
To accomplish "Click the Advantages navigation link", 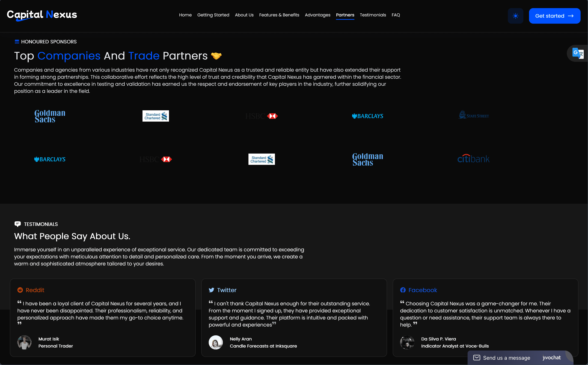I will pyautogui.click(x=317, y=15).
